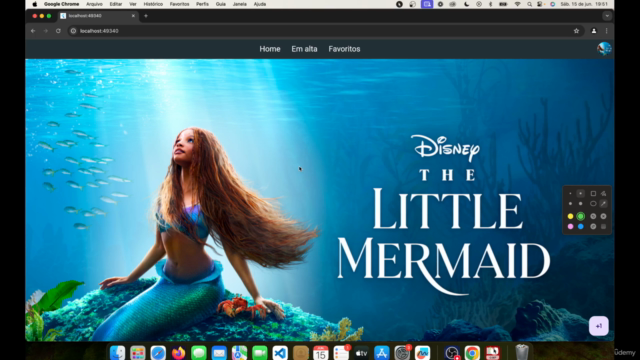Go to the Em alta page

[304, 49]
